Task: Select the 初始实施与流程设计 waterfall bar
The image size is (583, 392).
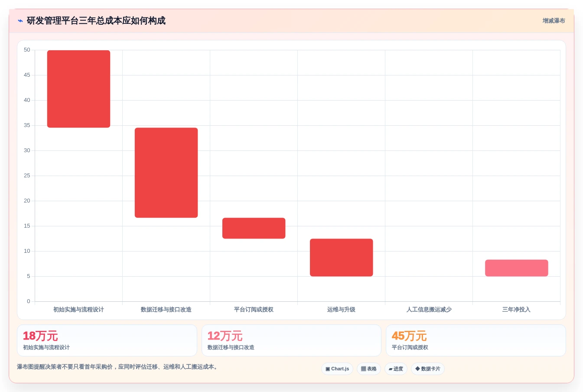Action: [x=78, y=89]
